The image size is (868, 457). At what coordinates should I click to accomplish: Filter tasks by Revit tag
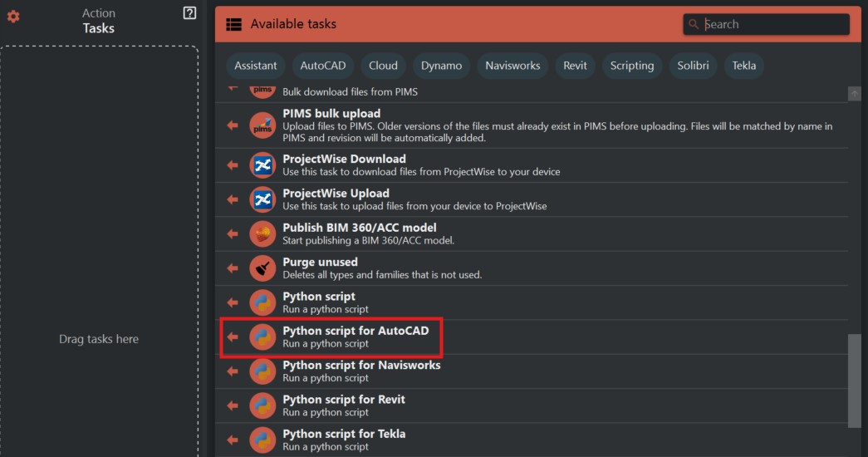pos(575,66)
